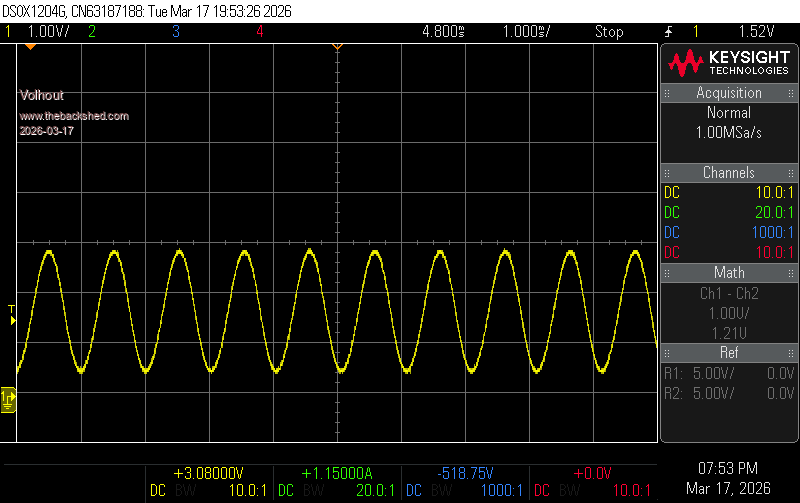Click the +3.08000V channel 1 measurement readout

pyautogui.click(x=208, y=473)
